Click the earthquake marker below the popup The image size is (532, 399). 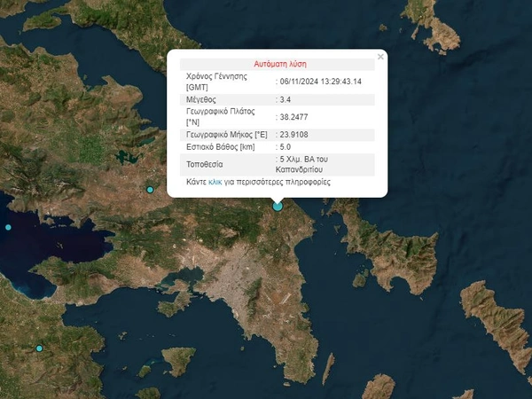tap(278, 206)
